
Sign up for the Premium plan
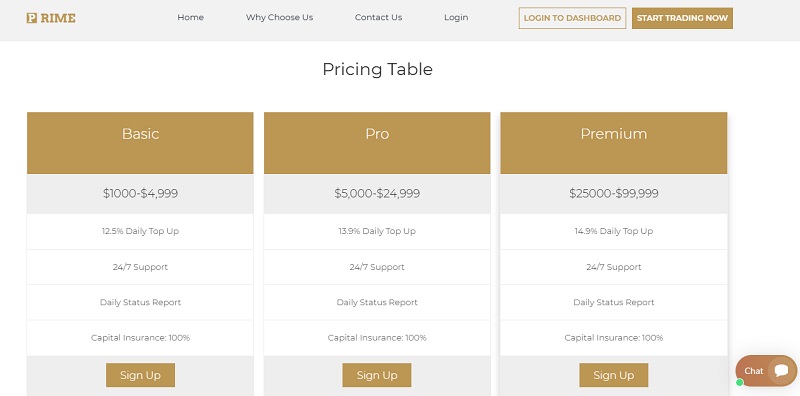(614, 375)
